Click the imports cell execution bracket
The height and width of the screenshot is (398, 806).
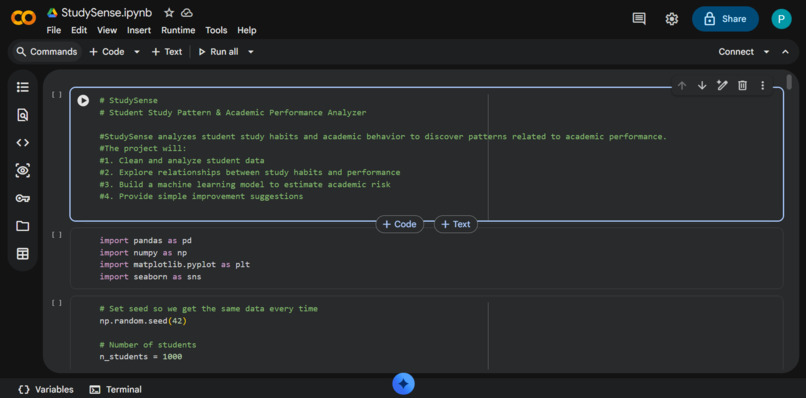pos(57,235)
